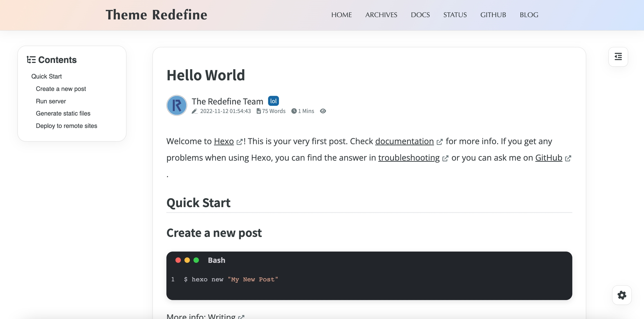Follow the troubleshooting link
644x319 pixels.
(x=409, y=158)
